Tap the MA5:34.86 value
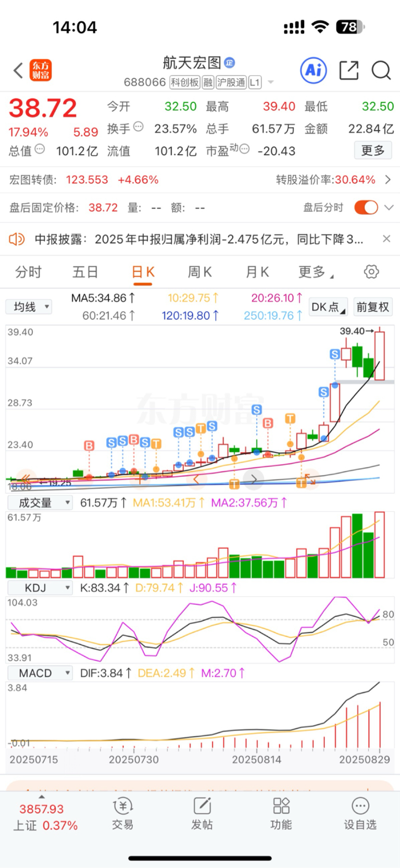This screenshot has width=400, height=868. tap(103, 298)
